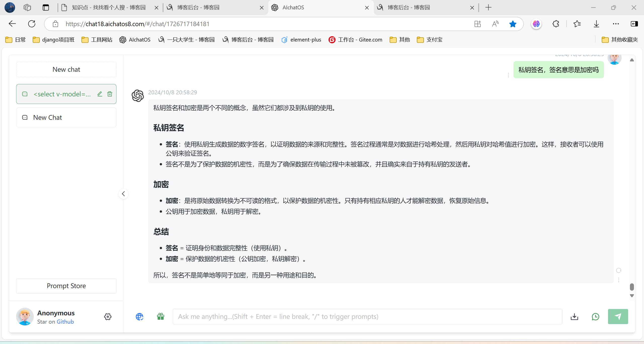Click the regenerate icon beside the reply

click(619, 270)
